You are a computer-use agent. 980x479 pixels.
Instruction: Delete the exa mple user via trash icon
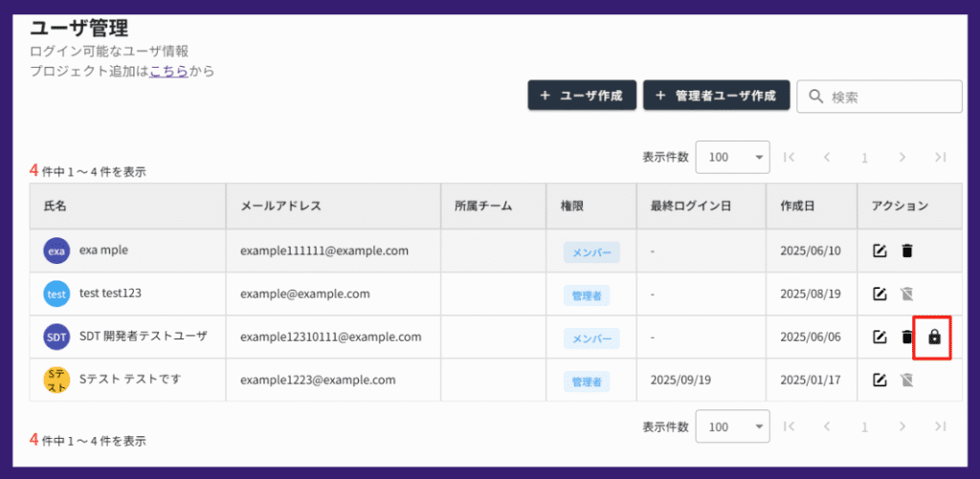tap(907, 250)
